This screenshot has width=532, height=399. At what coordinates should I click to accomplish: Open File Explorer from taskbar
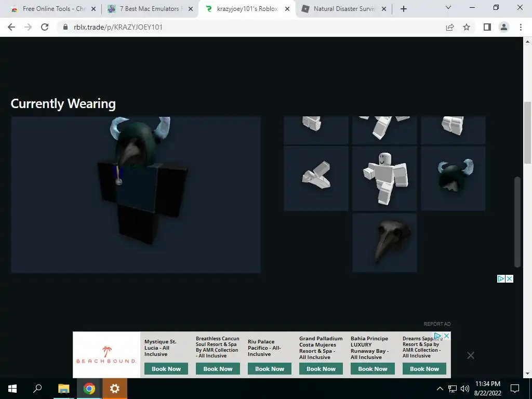(x=63, y=389)
